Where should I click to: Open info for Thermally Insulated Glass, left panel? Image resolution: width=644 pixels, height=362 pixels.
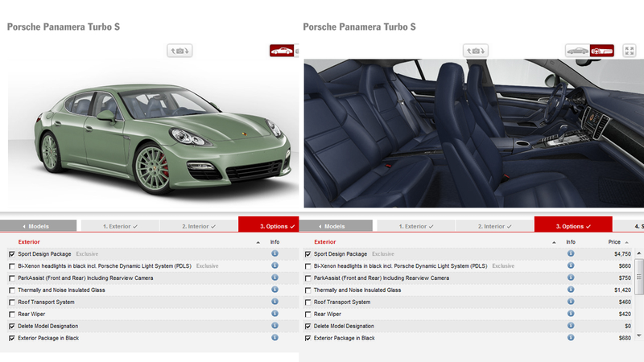275,290
